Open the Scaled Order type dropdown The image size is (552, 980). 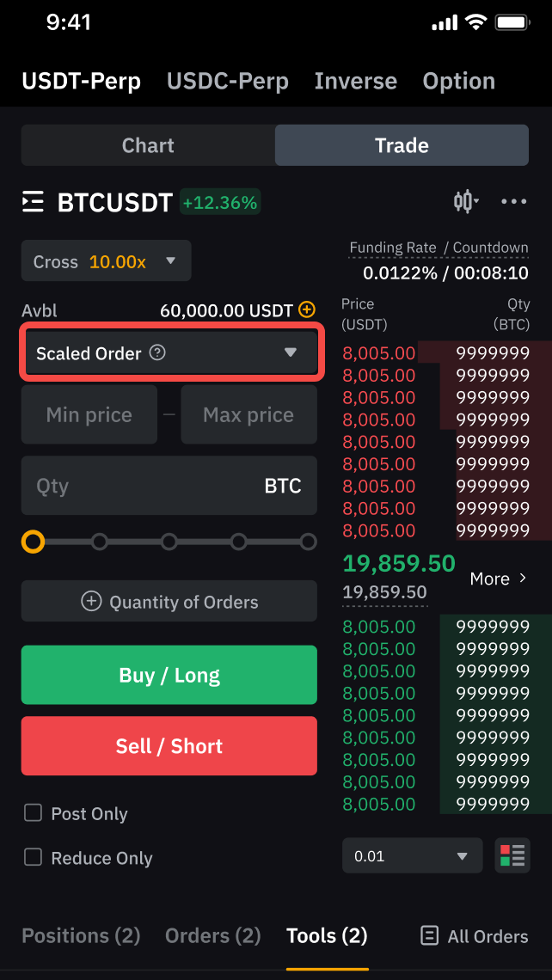290,352
